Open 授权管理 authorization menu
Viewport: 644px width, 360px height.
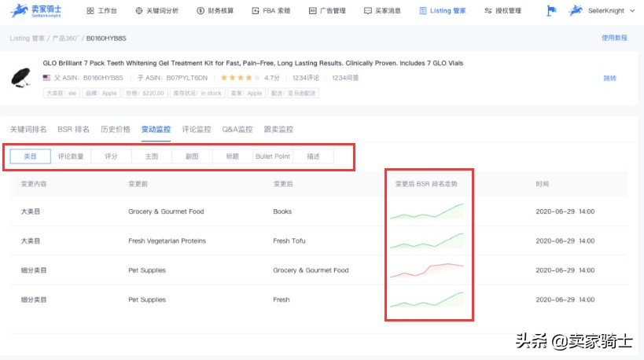tap(502, 11)
